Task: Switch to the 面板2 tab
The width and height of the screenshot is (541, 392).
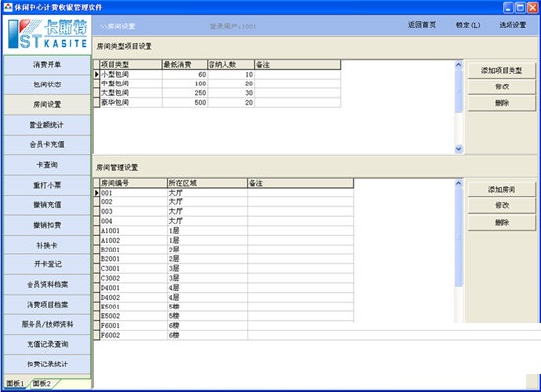Action: coord(42,383)
